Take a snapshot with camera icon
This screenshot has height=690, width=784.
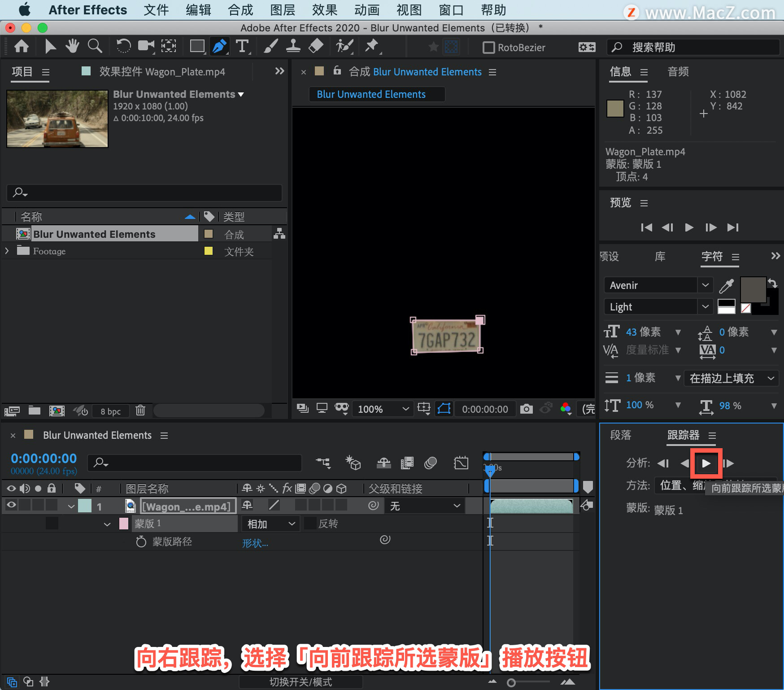pyautogui.click(x=527, y=409)
